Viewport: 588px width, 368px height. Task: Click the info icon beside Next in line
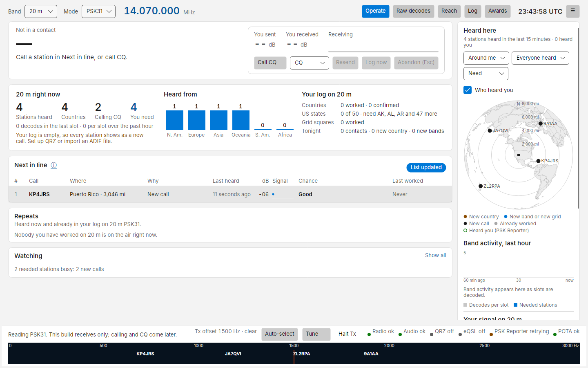(x=53, y=165)
